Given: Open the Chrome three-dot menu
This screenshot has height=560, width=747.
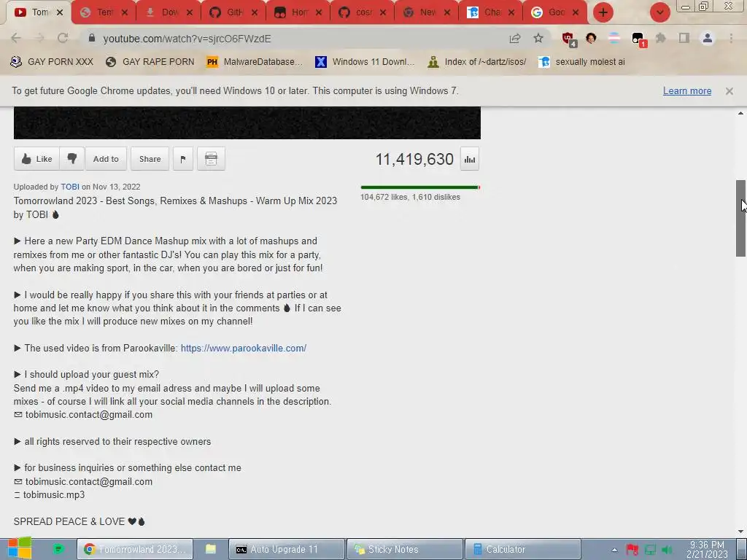Looking at the screenshot, I should coord(731,38).
